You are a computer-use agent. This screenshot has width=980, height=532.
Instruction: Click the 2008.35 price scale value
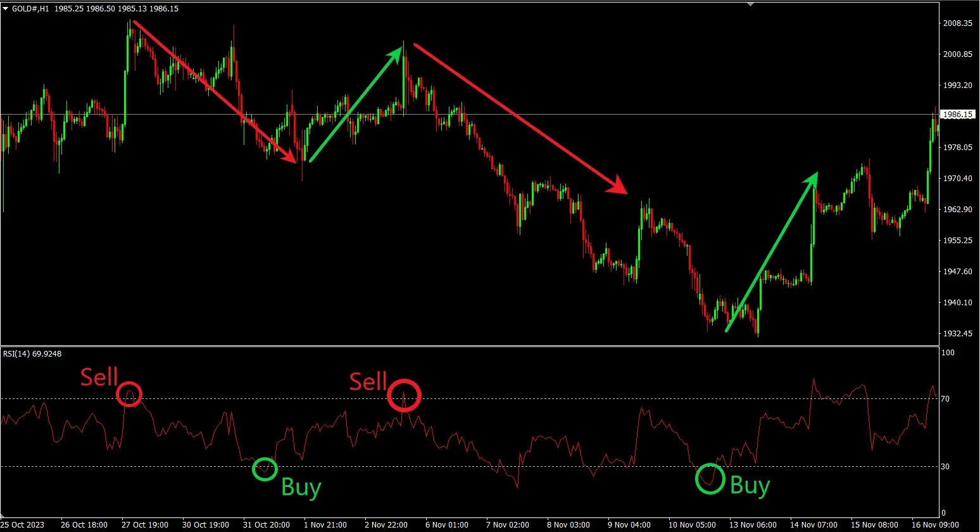(x=957, y=23)
